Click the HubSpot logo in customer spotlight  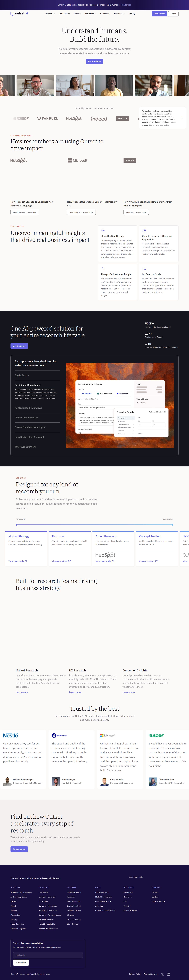tap(19, 161)
